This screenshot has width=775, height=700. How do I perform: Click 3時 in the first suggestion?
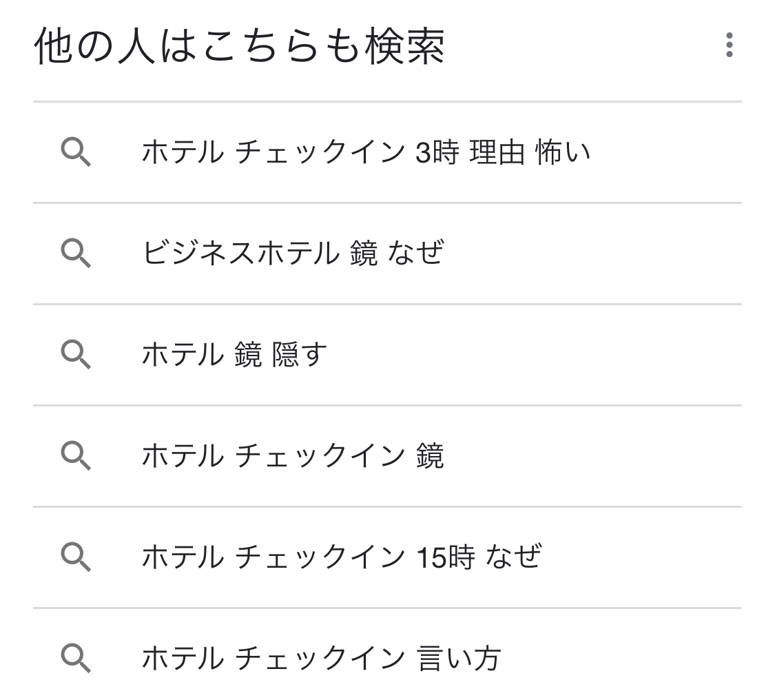point(437,152)
